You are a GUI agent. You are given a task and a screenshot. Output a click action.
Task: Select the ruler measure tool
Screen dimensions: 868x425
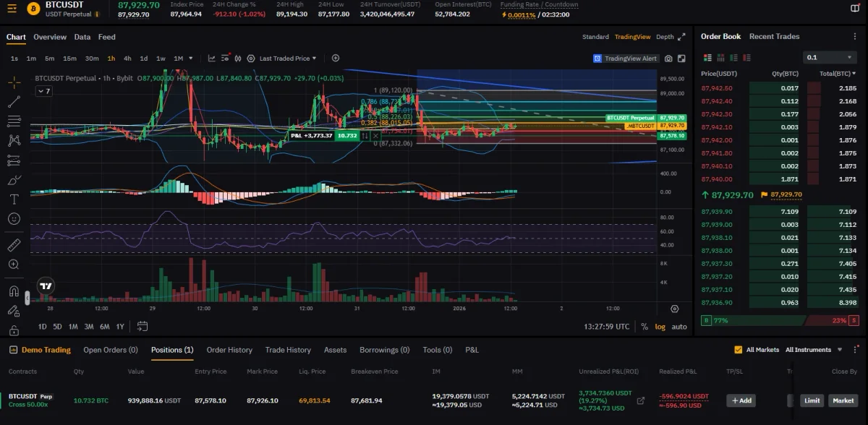click(14, 245)
